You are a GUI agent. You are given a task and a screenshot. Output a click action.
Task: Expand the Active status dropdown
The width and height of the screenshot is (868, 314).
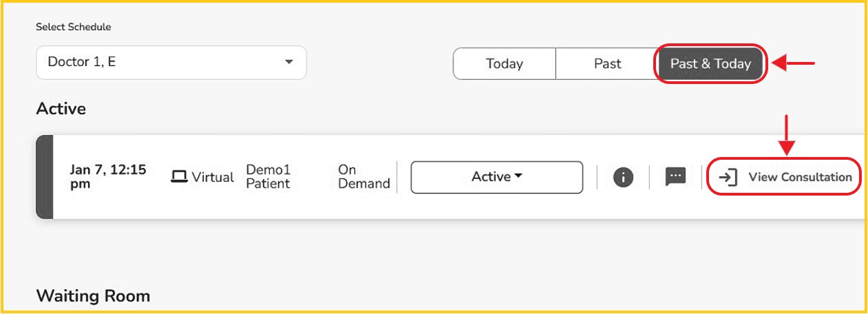click(x=496, y=177)
